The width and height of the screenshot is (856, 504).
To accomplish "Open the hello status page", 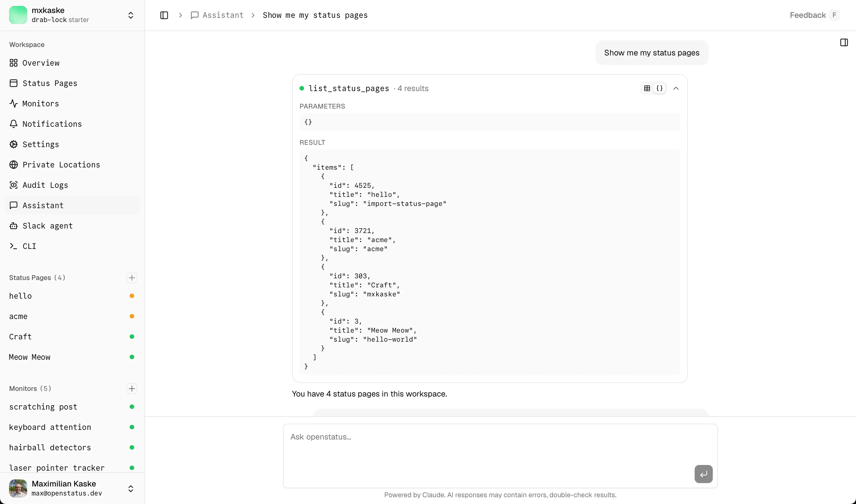I will (x=72, y=296).
